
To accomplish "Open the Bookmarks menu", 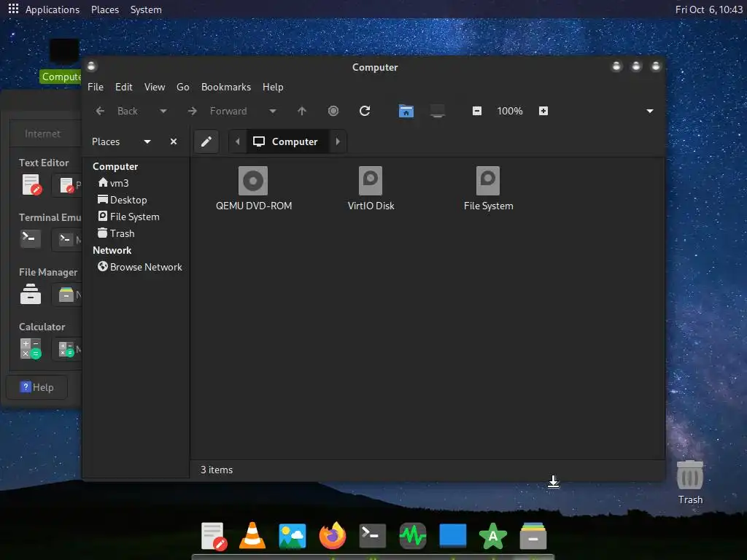I will 226,87.
